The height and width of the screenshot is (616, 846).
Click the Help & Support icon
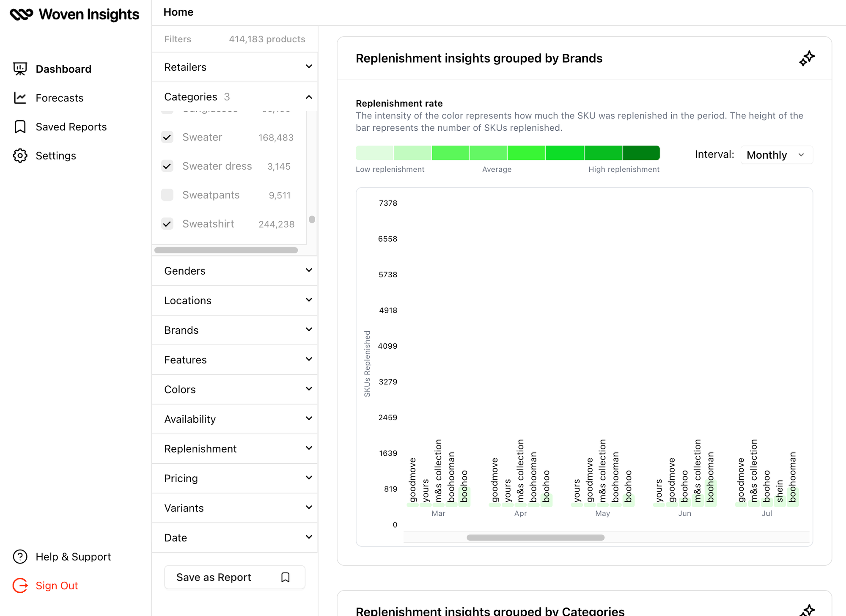tap(19, 557)
